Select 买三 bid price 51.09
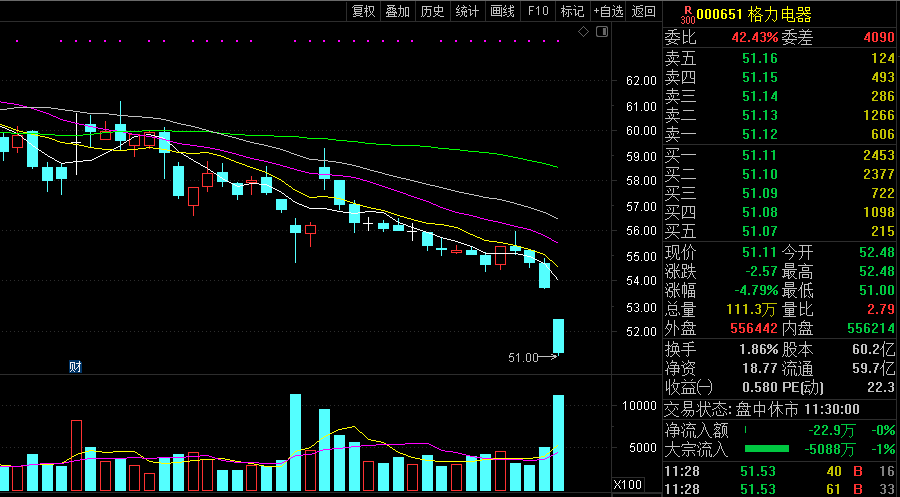The image size is (900, 497). click(759, 193)
